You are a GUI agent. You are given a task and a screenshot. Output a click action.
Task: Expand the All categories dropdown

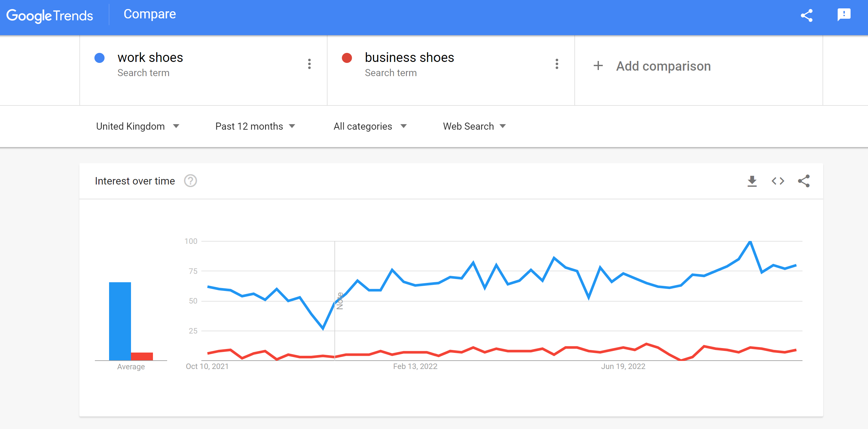(370, 126)
